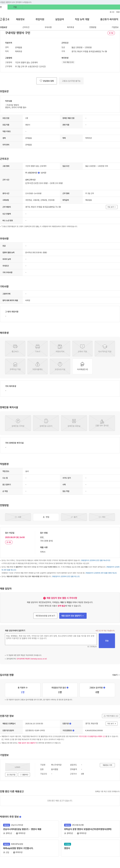The height and width of the screenshot is (868, 120).
Task: Click the 인증기관 help icon
Action: tap(70, 723)
